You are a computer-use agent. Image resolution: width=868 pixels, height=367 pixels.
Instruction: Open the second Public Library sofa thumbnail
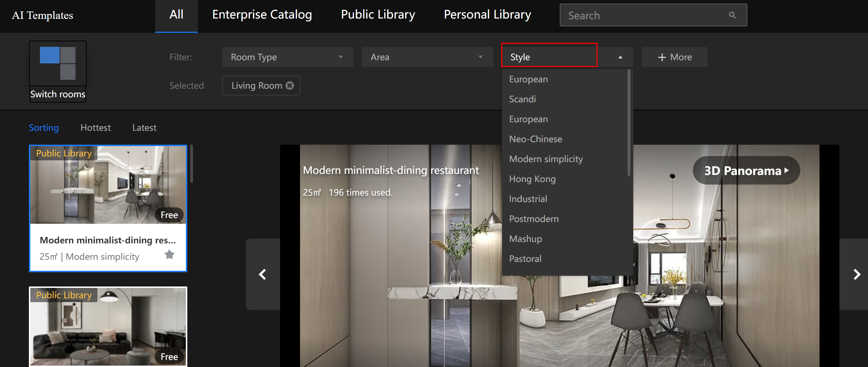(108, 327)
